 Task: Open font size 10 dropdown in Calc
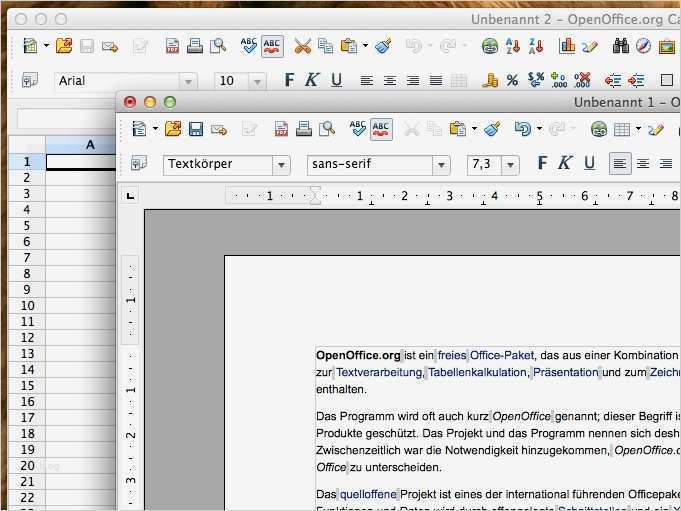pyautogui.click(x=257, y=81)
